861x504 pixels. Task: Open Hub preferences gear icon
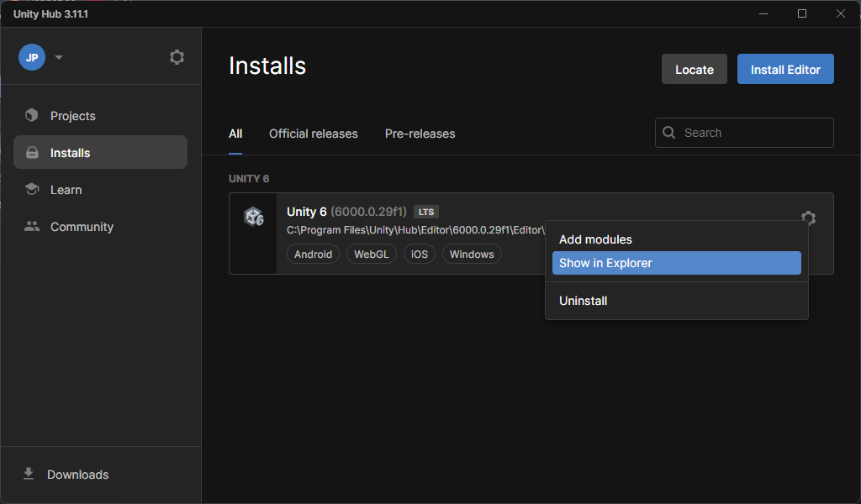[177, 57]
